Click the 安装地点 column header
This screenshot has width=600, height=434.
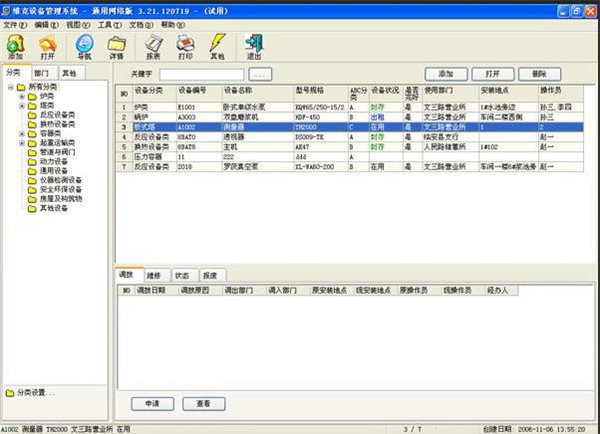point(509,94)
